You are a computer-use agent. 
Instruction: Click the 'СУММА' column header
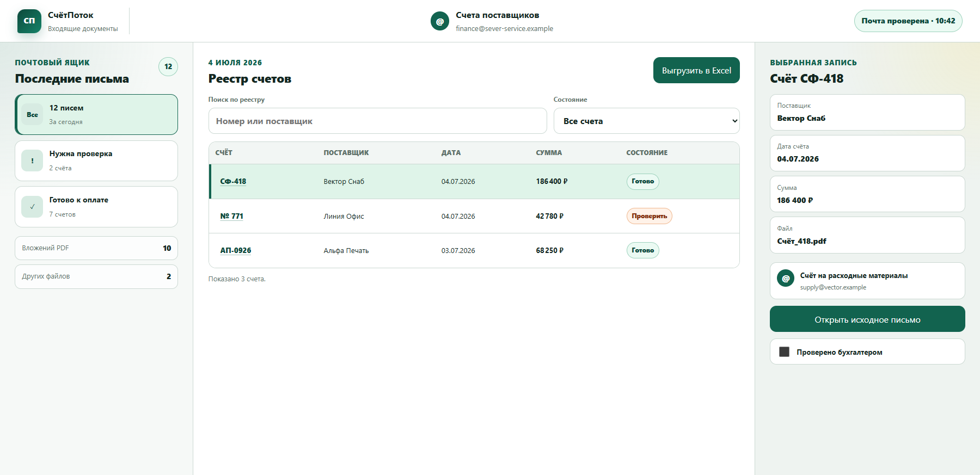549,153
